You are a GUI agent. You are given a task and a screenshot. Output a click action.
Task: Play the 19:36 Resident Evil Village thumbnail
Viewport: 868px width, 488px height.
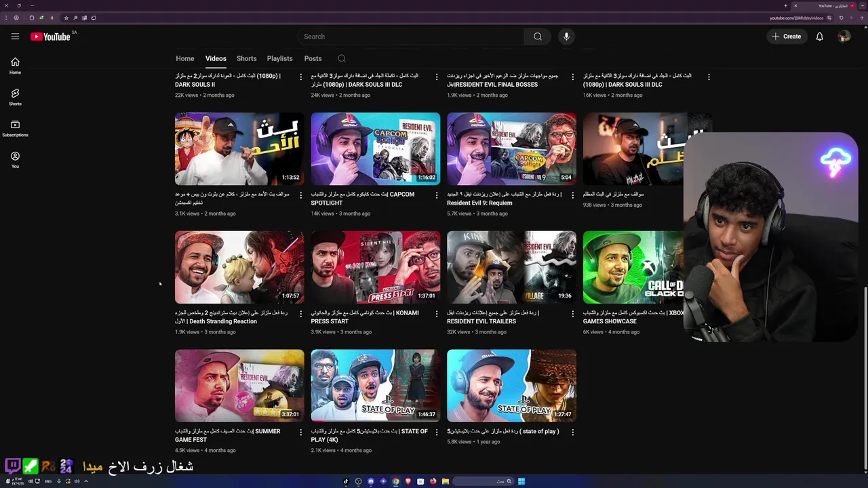[x=511, y=268]
